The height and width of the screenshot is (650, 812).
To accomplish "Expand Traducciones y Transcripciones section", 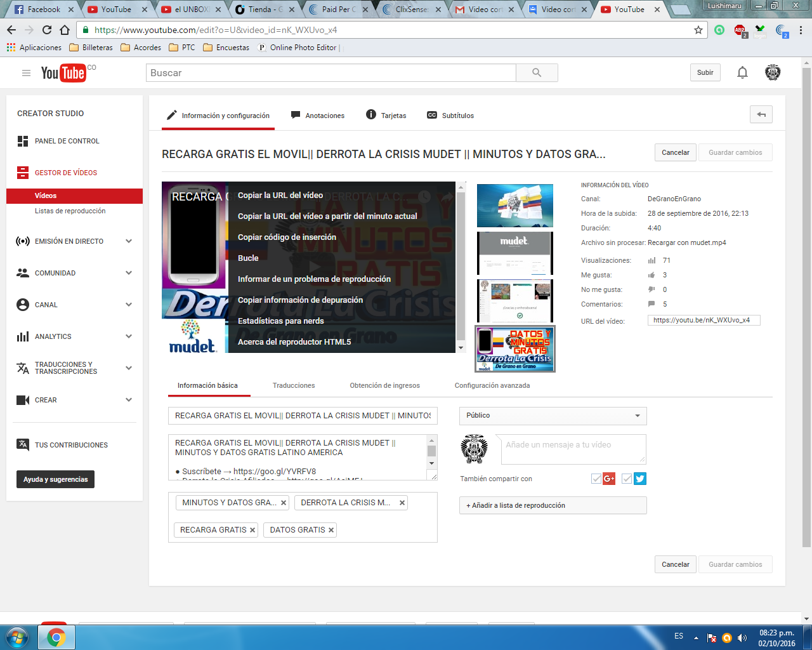I will tap(129, 368).
